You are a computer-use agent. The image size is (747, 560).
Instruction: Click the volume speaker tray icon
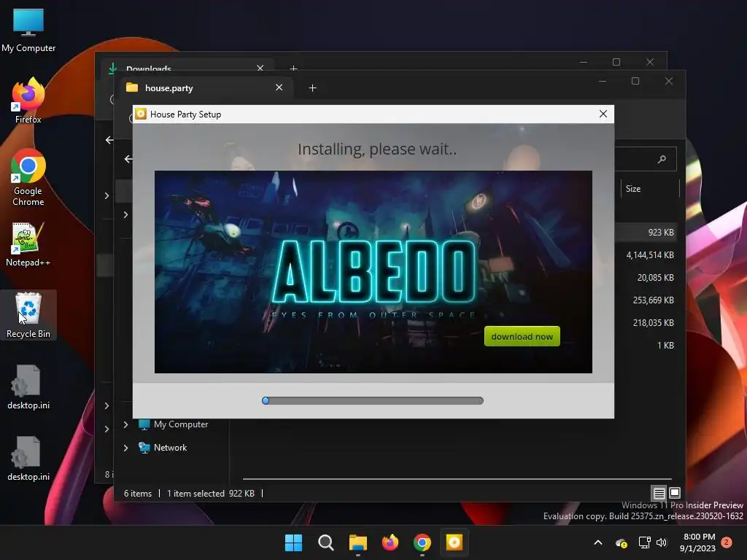pyautogui.click(x=661, y=542)
